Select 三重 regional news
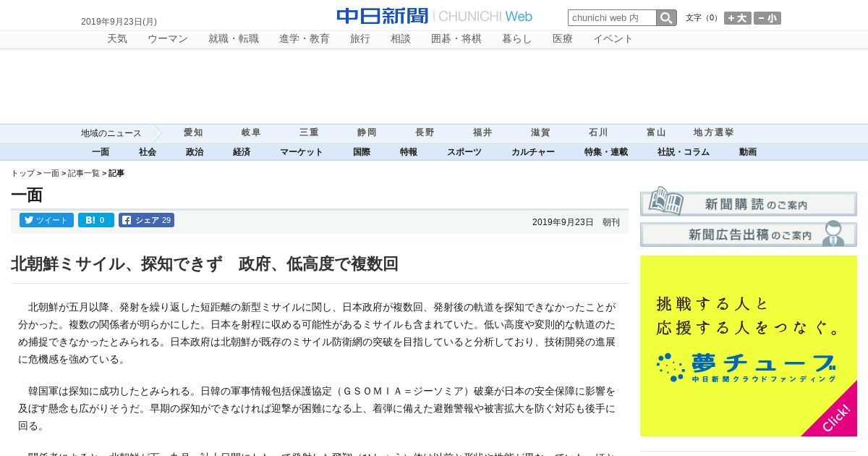The image size is (868, 456). coord(309,132)
